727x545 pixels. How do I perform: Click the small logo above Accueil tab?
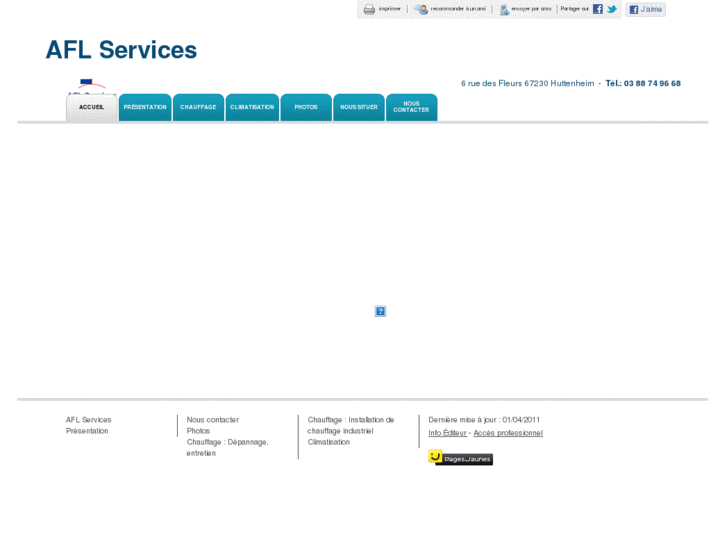coord(91,86)
